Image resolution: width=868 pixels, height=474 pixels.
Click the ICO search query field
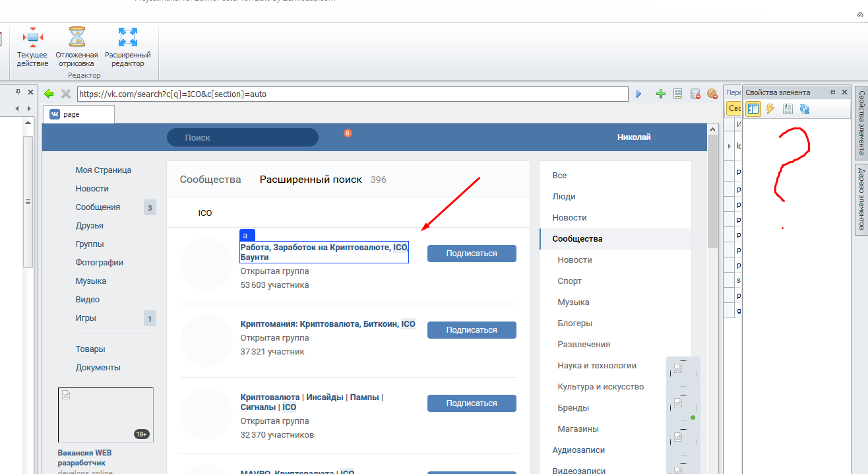348,213
